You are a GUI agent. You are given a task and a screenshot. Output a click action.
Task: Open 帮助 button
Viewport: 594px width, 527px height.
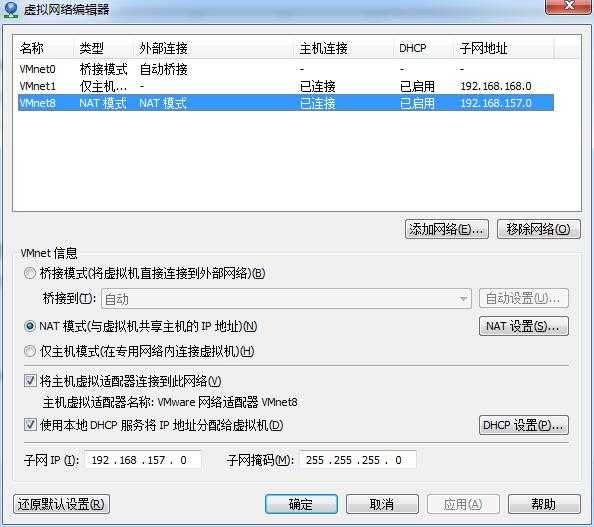pyautogui.click(x=544, y=504)
